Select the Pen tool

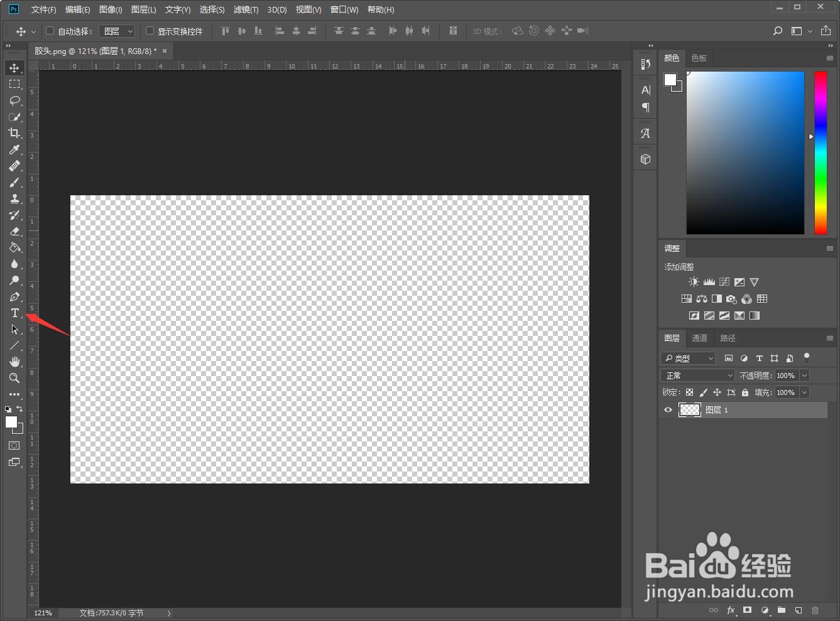point(14,296)
